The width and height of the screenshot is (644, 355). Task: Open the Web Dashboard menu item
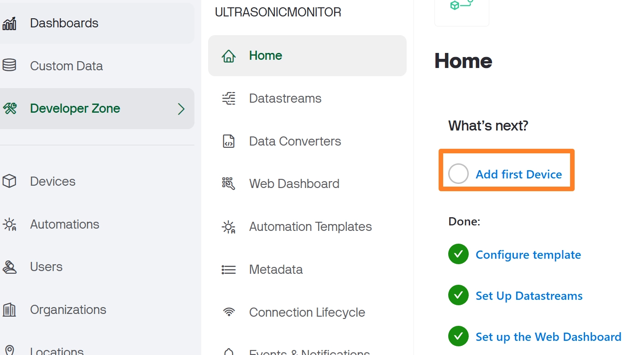point(294,184)
